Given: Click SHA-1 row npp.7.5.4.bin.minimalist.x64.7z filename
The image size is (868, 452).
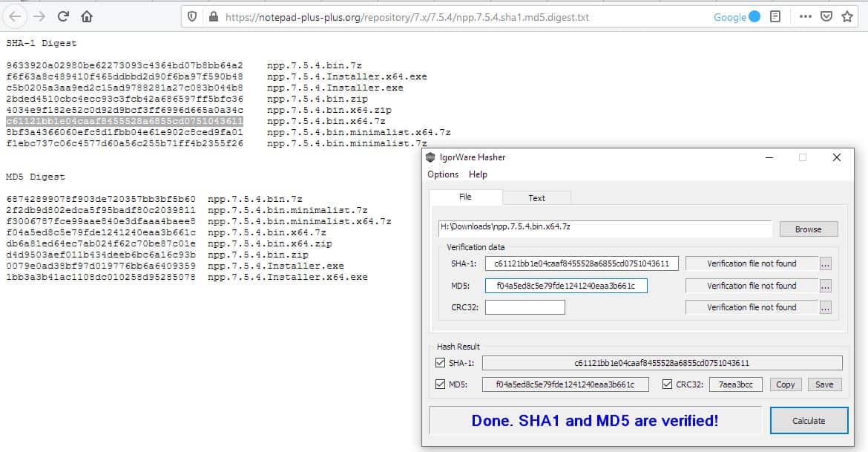Looking at the screenshot, I should [359, 132].
